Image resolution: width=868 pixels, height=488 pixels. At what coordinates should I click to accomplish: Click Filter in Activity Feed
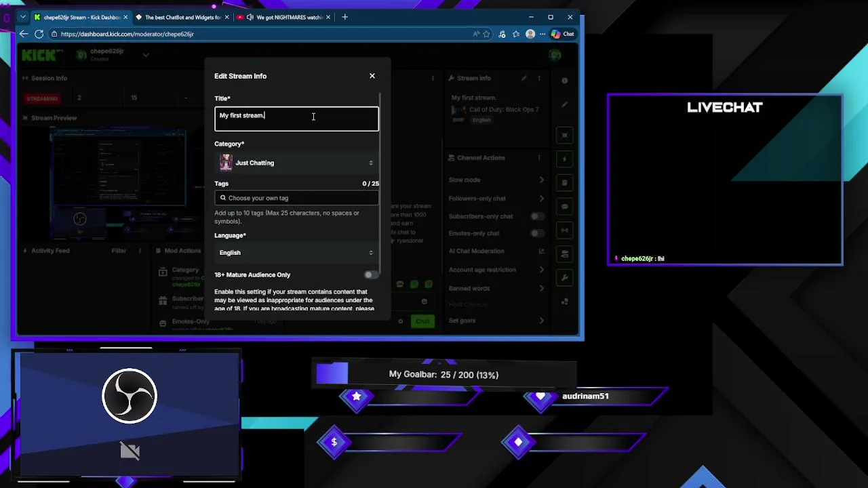[119, 251]
